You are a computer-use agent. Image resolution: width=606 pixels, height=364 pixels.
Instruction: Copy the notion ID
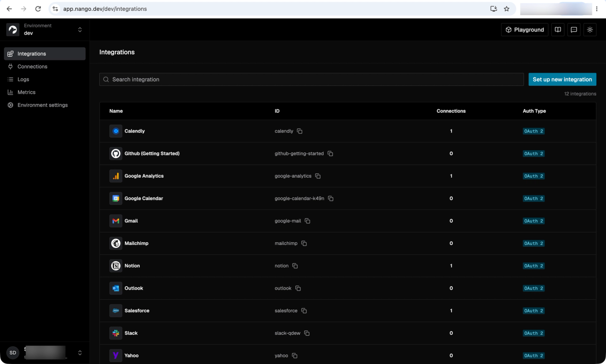295,266
